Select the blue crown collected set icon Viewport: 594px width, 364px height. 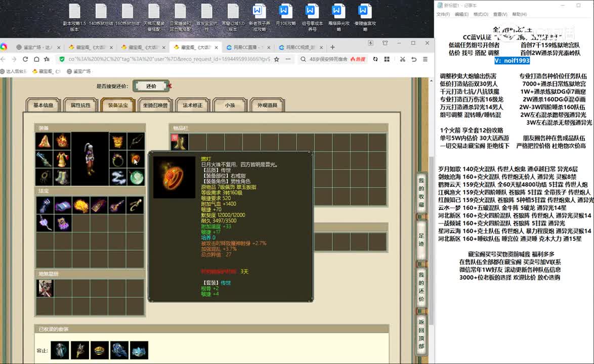pyautogui.click(x=139, y=350)
